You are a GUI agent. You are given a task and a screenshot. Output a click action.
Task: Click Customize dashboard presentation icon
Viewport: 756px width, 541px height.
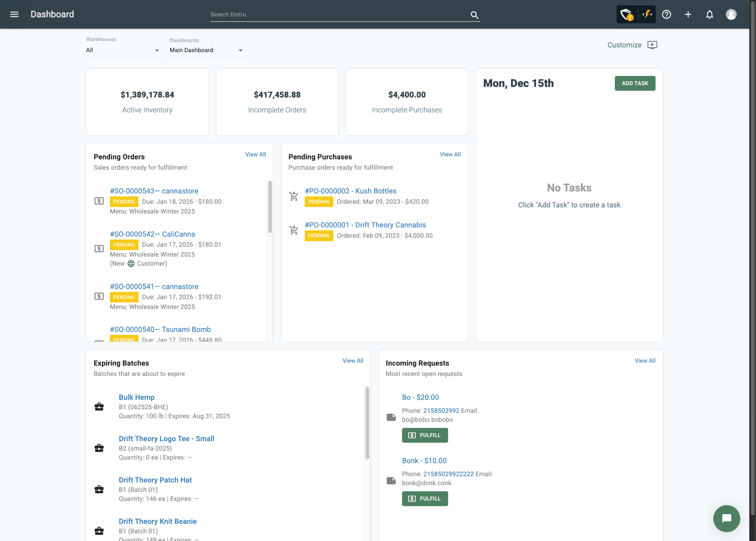[652, 45]
